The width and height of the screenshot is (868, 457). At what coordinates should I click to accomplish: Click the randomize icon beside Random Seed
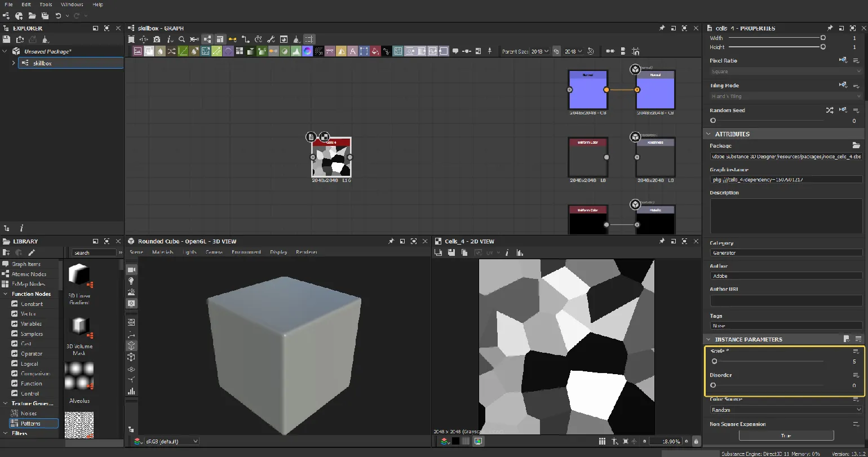(x=829, y=110)
